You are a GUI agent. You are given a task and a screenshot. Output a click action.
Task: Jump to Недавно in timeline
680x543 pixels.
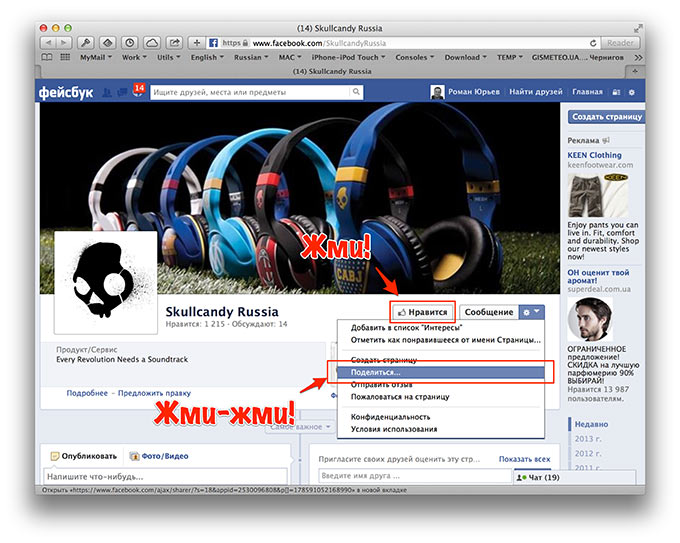tap(591, 424)
